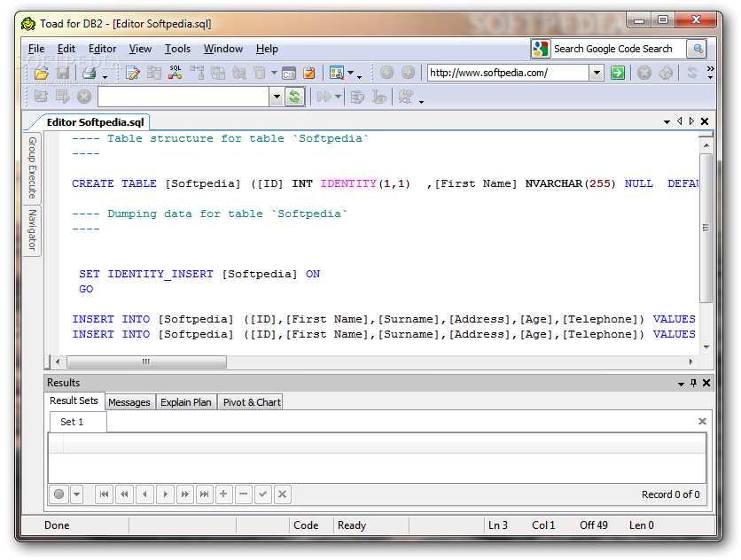
Task: Click the green Go arrow beside URL
Action: 618,73
